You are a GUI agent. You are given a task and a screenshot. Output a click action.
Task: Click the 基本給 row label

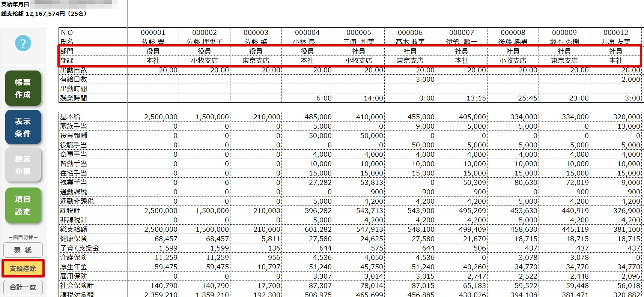(x=70, y=117)
